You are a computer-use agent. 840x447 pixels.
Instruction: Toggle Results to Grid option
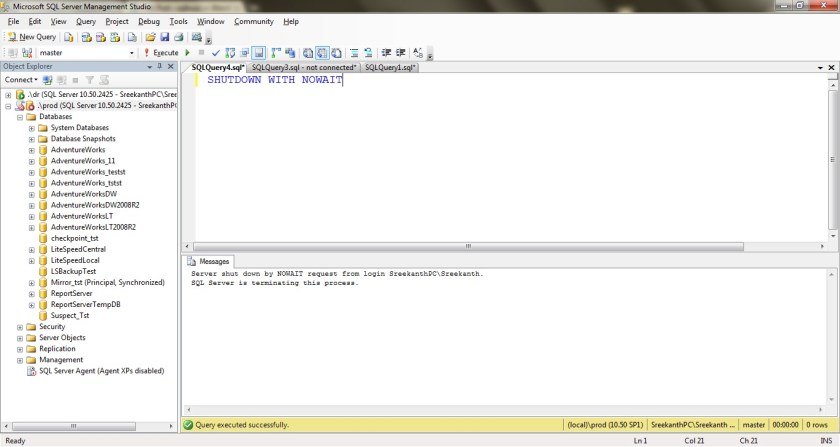323,52
